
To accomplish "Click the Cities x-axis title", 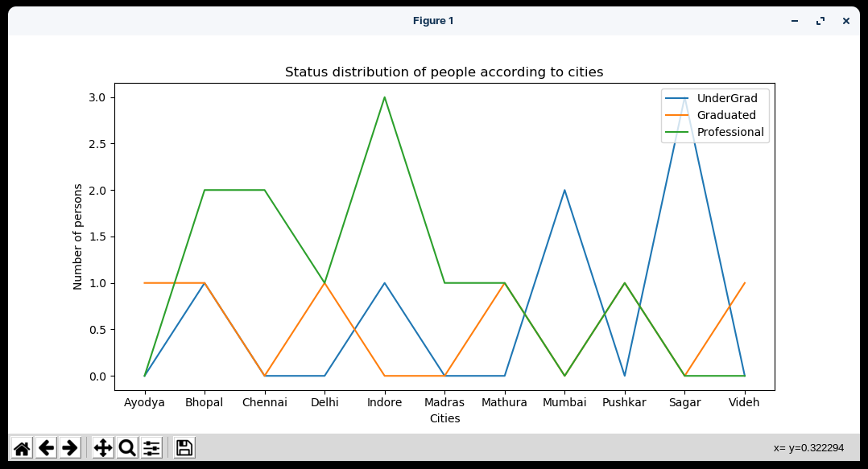I will (x=444, y=418).
